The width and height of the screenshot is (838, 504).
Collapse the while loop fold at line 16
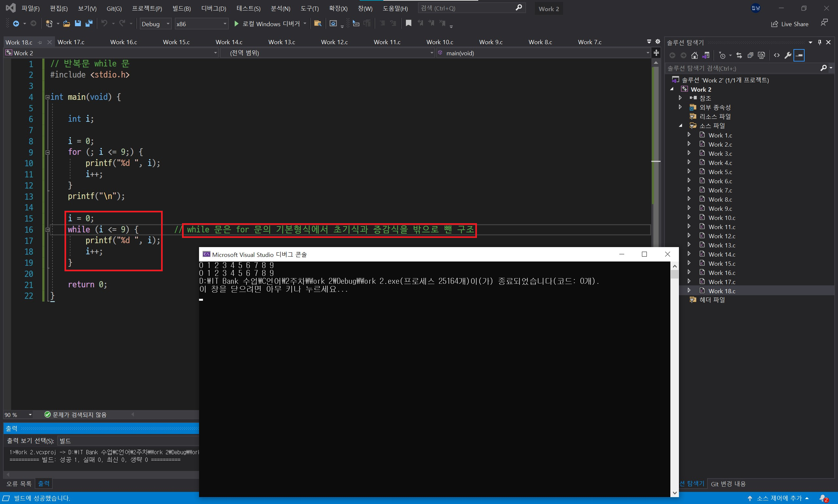tap(47, 230)
